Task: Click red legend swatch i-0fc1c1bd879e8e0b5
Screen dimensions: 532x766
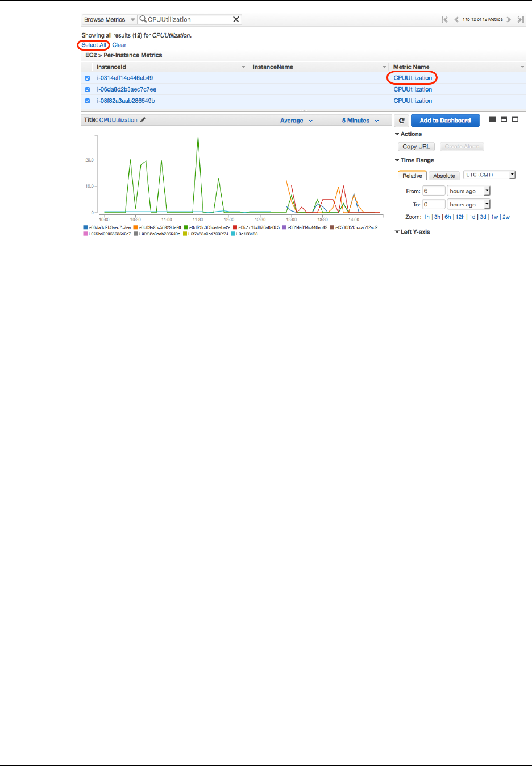Action: pyautogui.click(x=235, y=227)
